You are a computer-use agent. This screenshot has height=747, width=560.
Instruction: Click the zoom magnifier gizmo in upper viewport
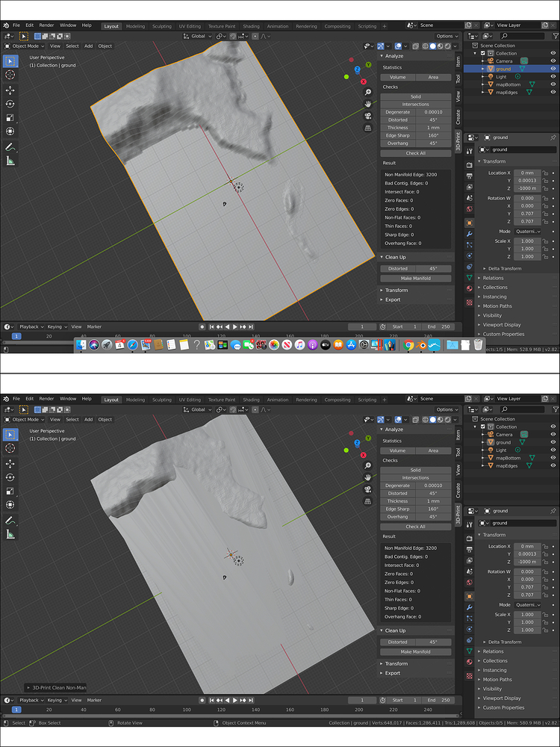(x=368, y=93)
